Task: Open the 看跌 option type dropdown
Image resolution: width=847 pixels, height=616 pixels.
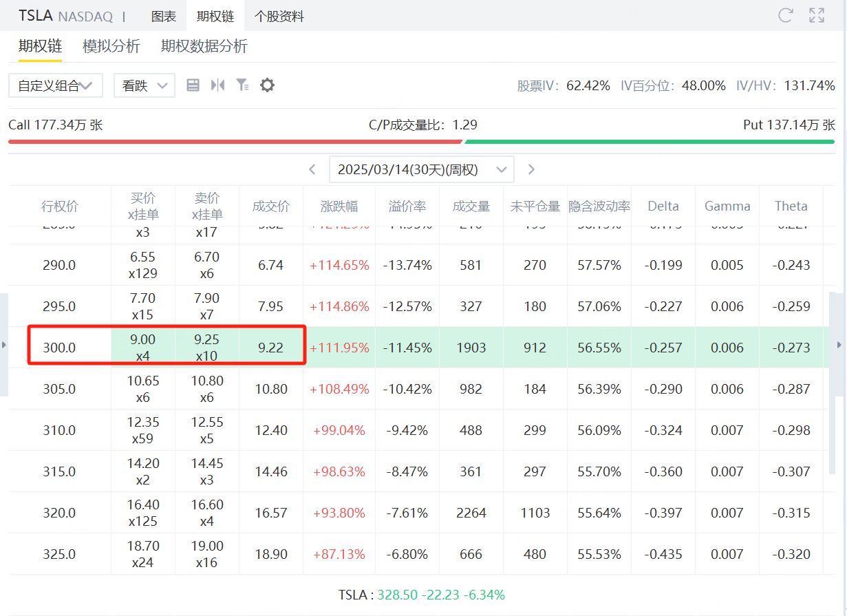Action: pyautogui.click(x=144, y=85)
